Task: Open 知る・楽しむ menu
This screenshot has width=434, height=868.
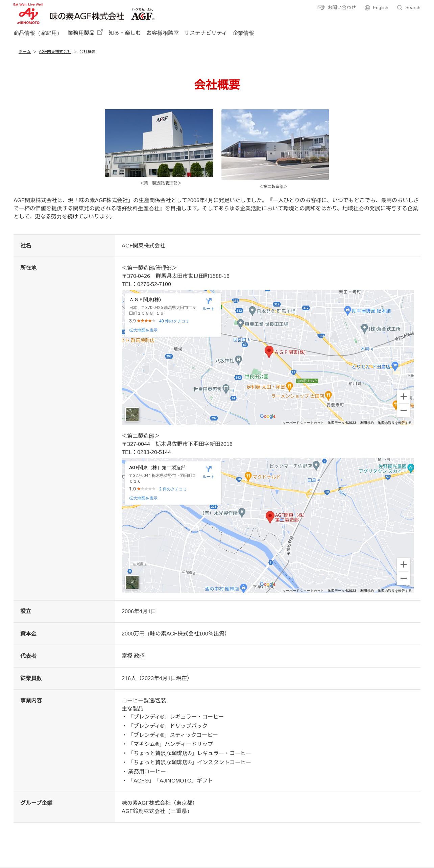Action: (x=124, y=33)
